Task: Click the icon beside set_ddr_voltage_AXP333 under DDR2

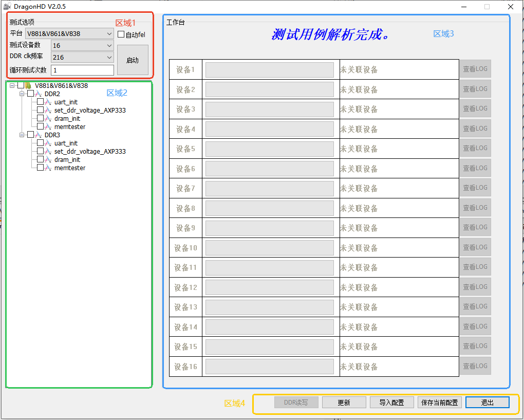Action: [x=47, y=110]
